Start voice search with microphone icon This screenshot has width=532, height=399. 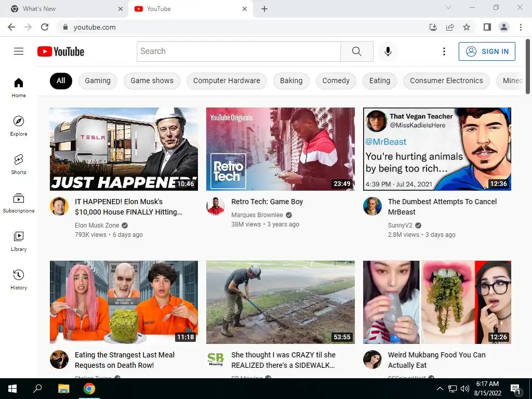pyautogui.click(x=388, y=51)
